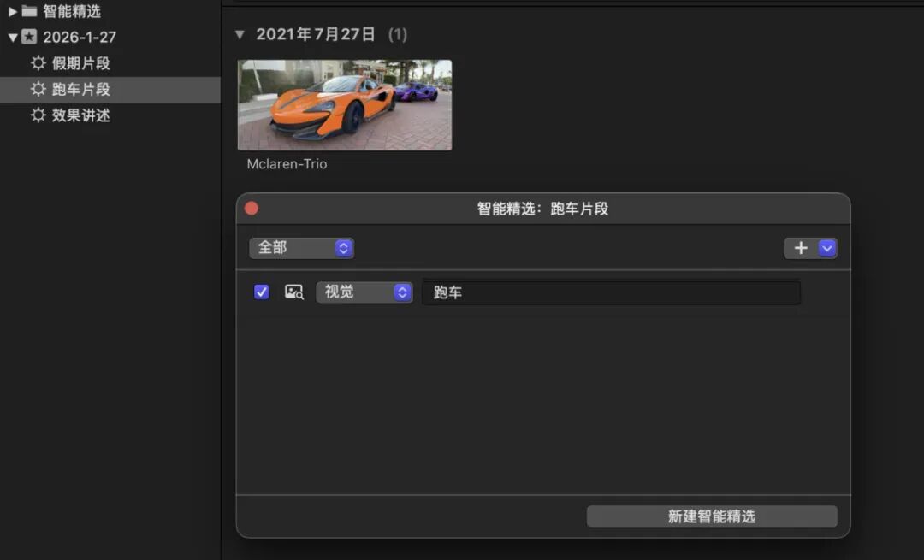Open the 视觉 rule type dropdown

pos(364,292)
